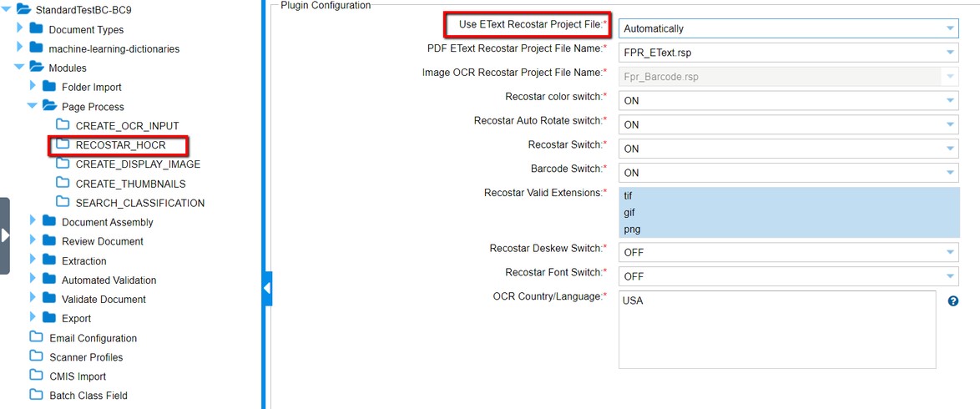Expand the Document Types tree node
This screenshot has height=409, width=980.
coord(19,28)
